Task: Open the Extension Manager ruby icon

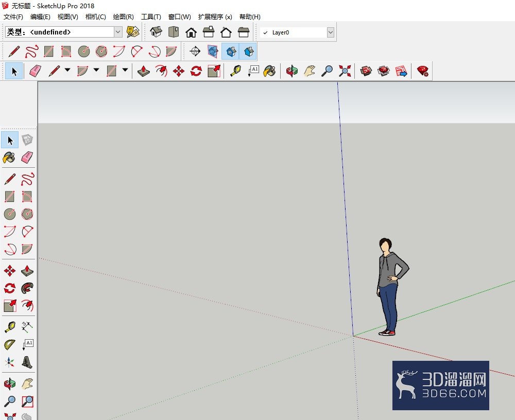Action: click(x=423, y=71)
